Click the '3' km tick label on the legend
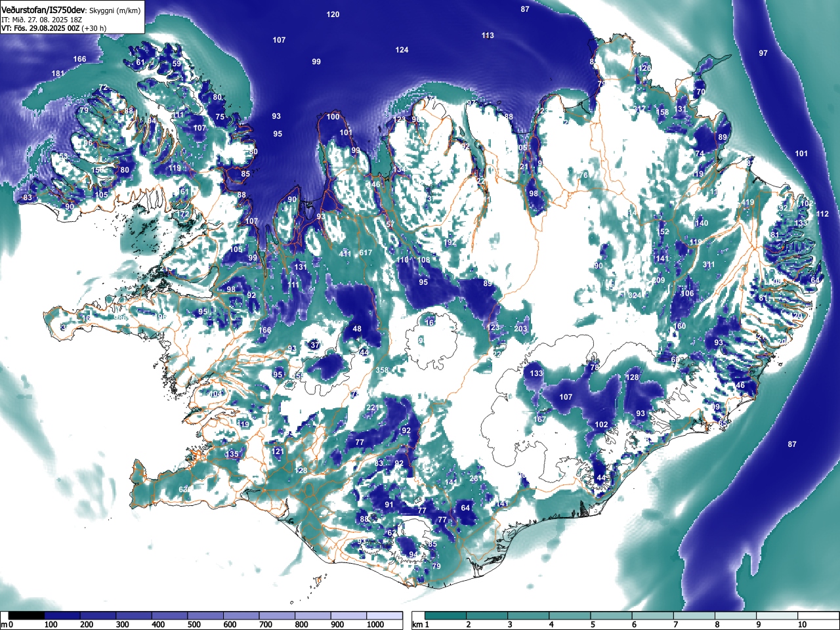Screen dimensions: 840x630 [510, 625]
